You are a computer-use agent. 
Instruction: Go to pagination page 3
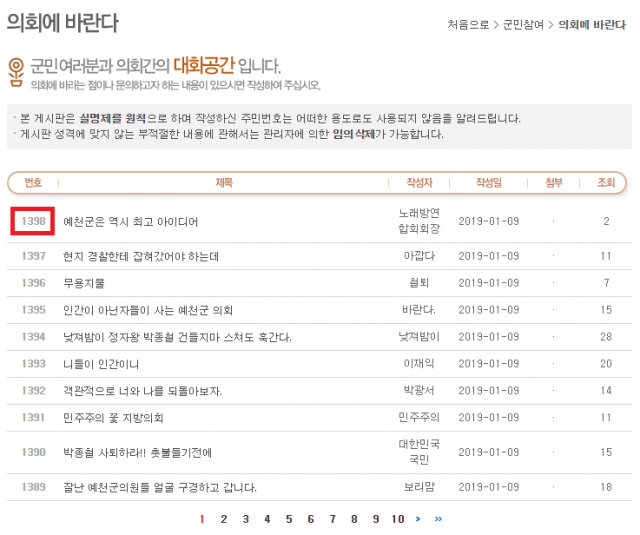[245, 519]
